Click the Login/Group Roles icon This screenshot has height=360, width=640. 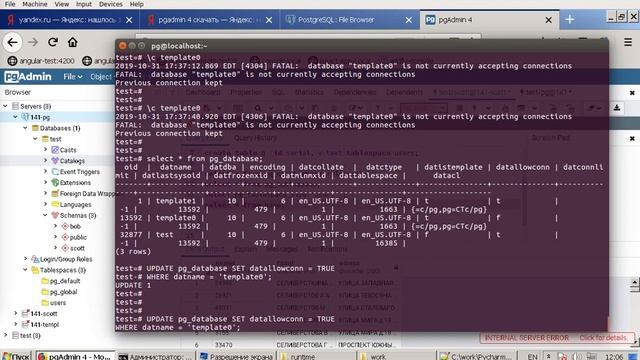click(x=35, y=259)
